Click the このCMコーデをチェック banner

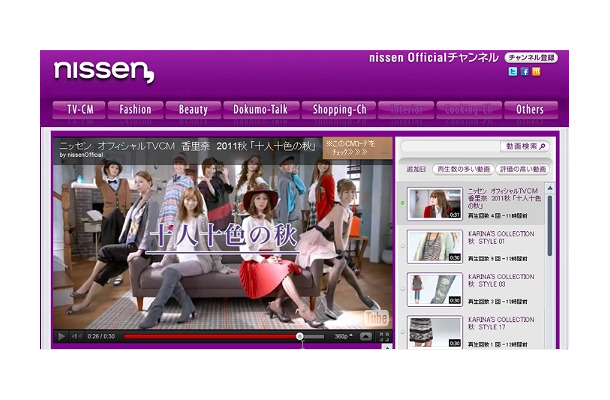tap(357, 148)
